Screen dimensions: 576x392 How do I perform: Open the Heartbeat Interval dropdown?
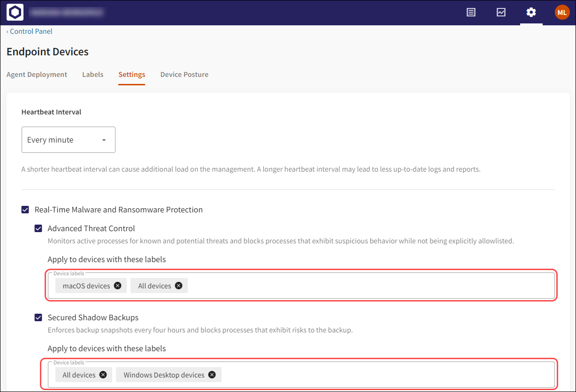point(68,140)
